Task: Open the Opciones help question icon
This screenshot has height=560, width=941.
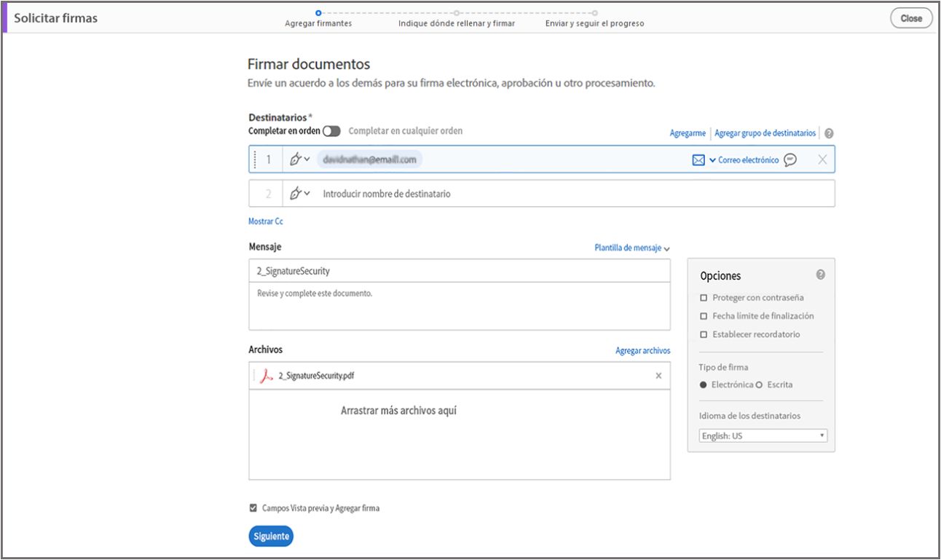Action: point(820,275)
